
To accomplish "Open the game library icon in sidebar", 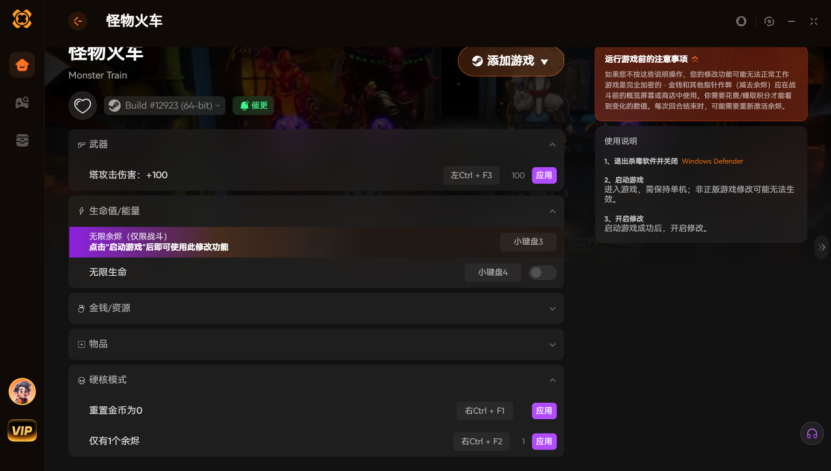I will [22, 103].
